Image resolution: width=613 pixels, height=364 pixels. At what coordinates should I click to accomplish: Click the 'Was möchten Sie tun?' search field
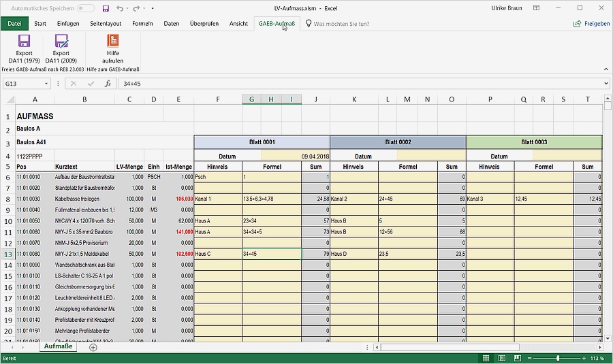coord(341,23)
